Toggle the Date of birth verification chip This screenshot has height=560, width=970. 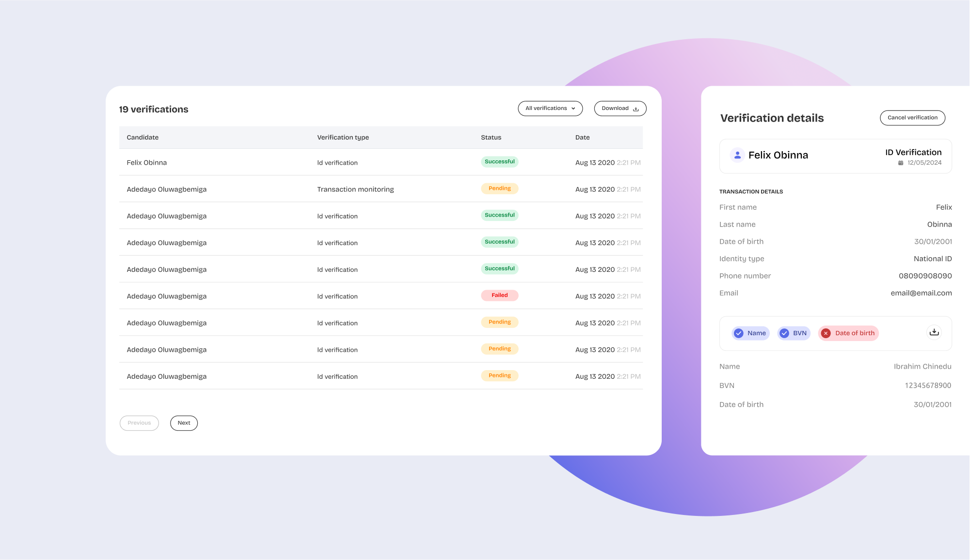pyautogui.click(x=848, y=333)
